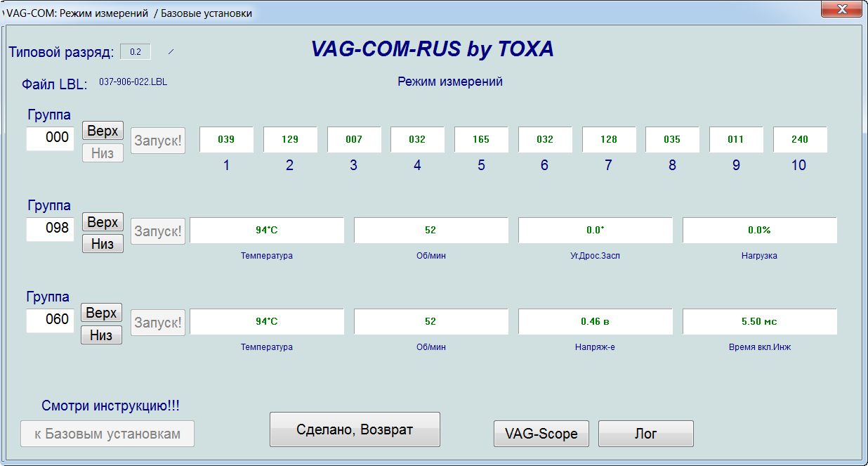Select value 129 in field 2
The width and height of the screenshot is (868, 466).
point(290,139)
